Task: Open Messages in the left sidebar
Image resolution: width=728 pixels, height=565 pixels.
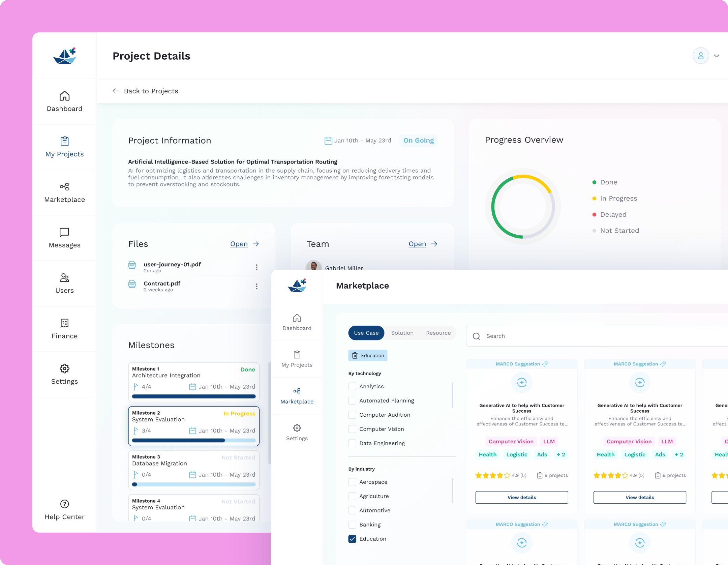Action: click(64, 238)
